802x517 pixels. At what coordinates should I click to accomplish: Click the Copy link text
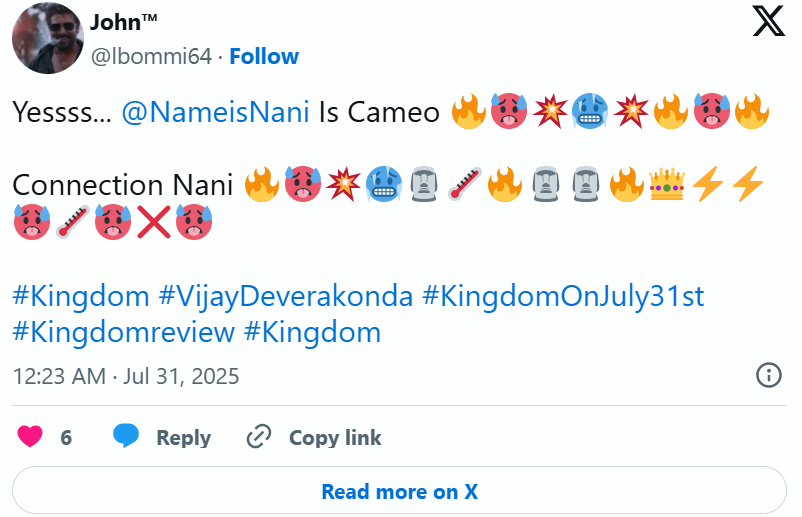pyautogui.click(x=335, y=438)
